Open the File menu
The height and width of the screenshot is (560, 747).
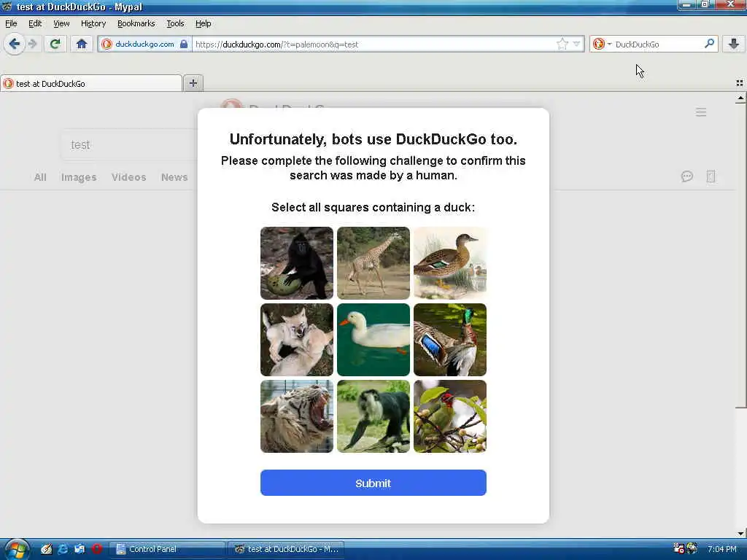point(11,23)
